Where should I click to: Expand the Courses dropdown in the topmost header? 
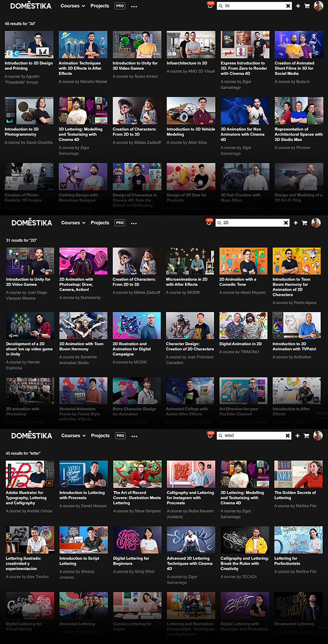coord(73,6)
